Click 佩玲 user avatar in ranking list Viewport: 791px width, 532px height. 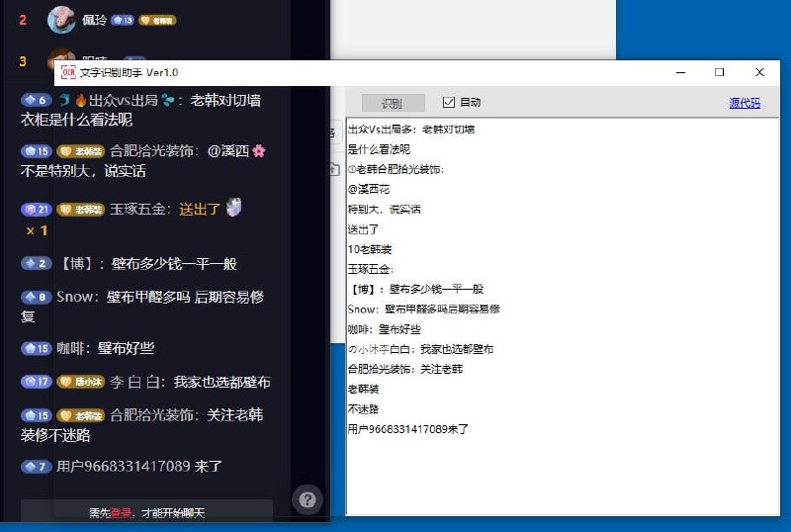[x=61, y=20]
